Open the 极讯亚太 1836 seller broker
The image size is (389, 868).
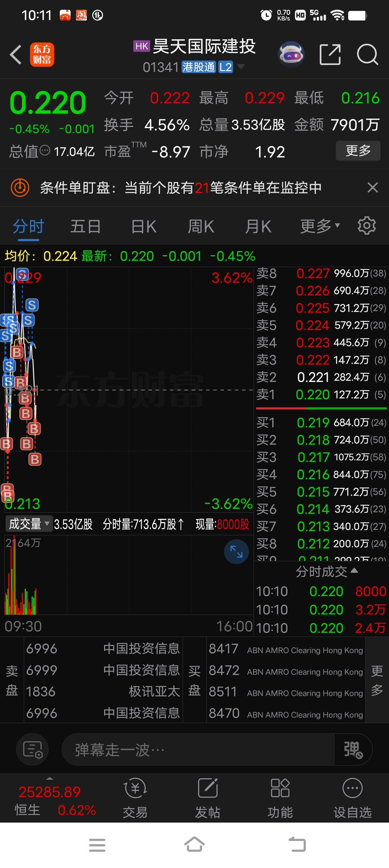tap(103, 691)
